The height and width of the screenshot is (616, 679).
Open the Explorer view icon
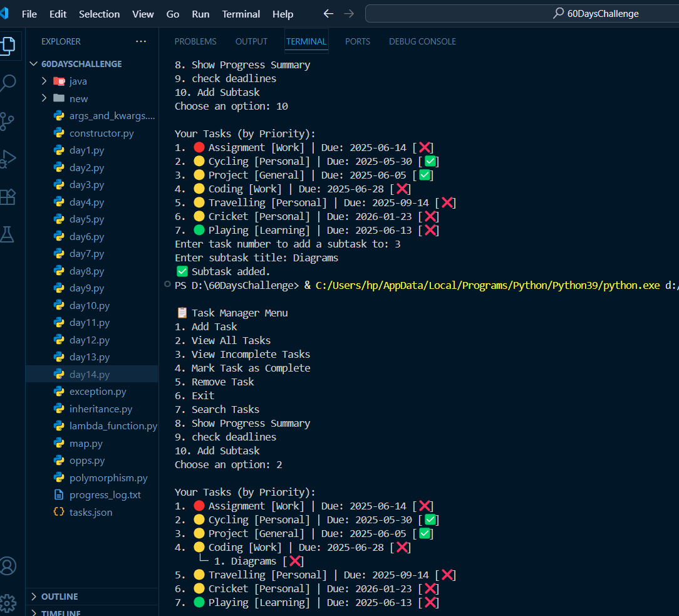click(8, 46)
